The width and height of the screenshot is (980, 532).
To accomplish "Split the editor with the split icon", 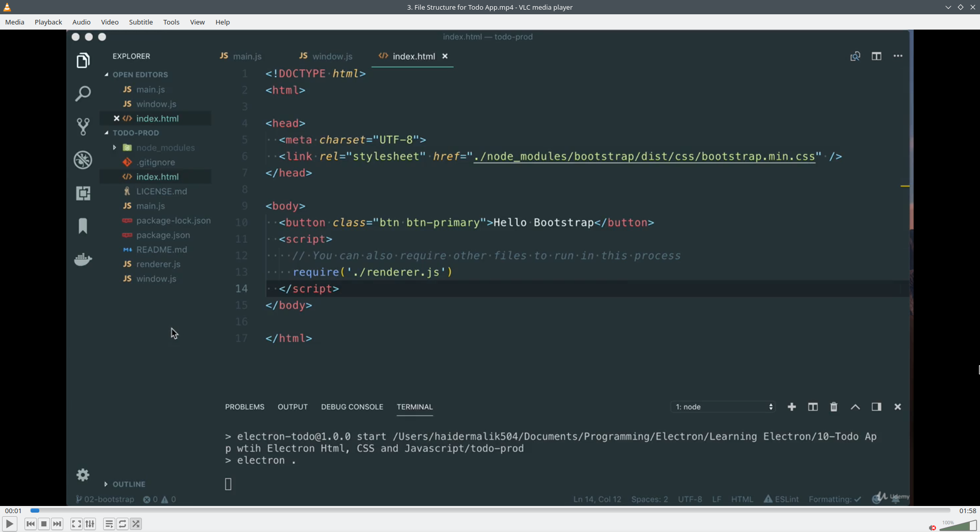I will click(876, 56).
